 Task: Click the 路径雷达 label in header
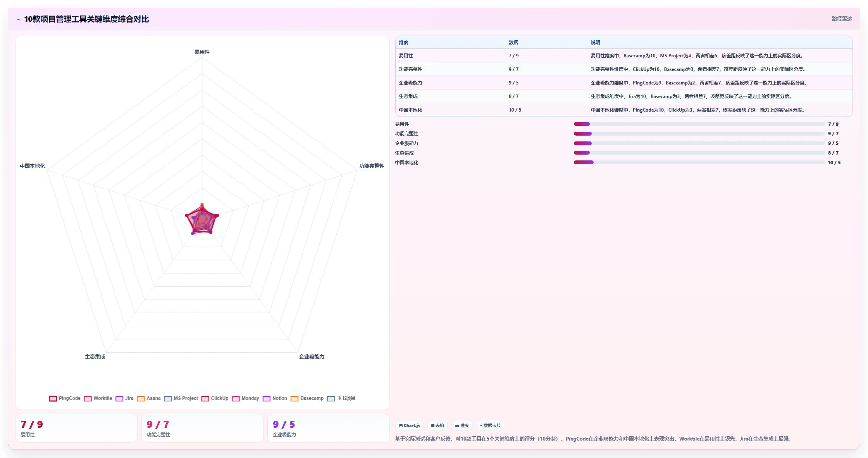click(842, 19)
